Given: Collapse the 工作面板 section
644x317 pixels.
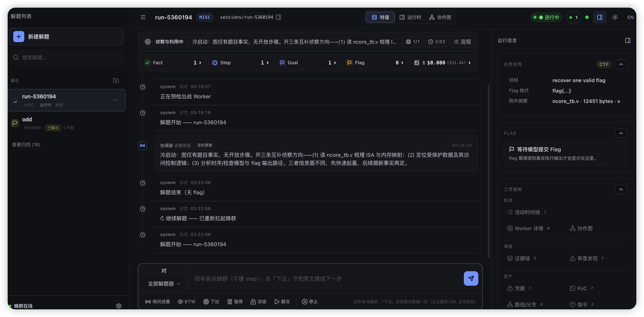Looking at the screenshot, I should click(621, 189).
